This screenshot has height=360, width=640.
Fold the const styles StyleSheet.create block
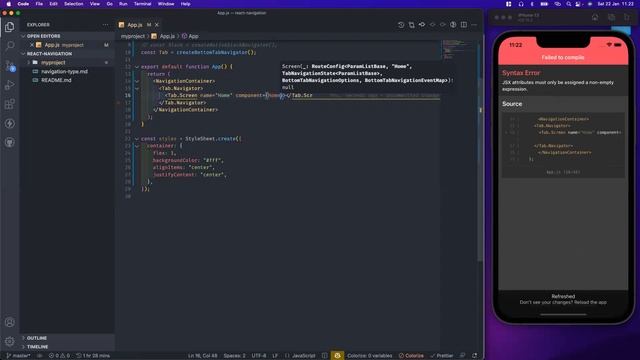pos(137,139)
